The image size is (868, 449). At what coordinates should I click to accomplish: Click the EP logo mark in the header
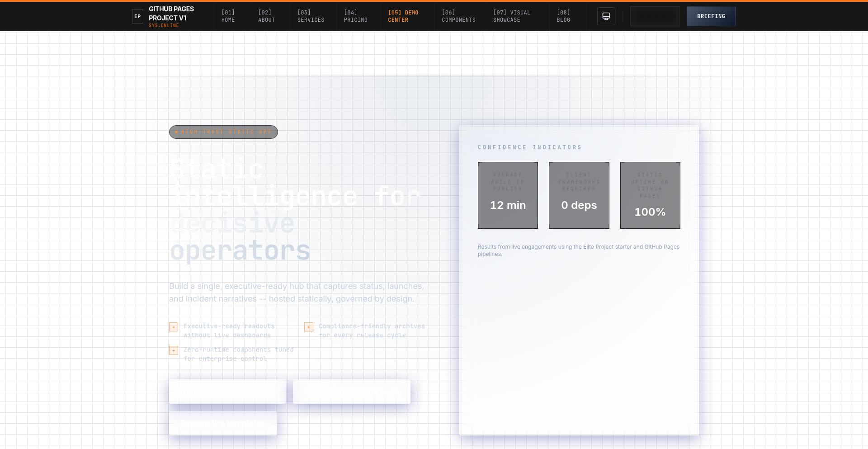click(137, 16)
